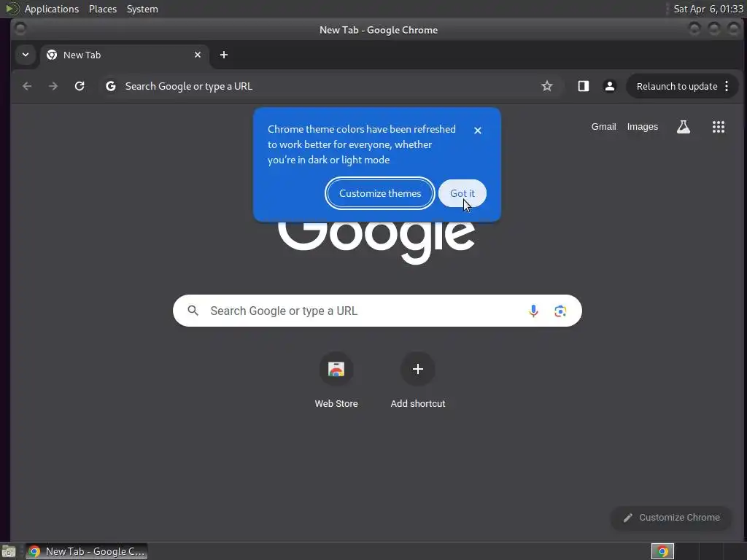The height and width of the screenshot is (560, 747).
Task: Dismiss the theme colors popup with X
Action: 478,131
